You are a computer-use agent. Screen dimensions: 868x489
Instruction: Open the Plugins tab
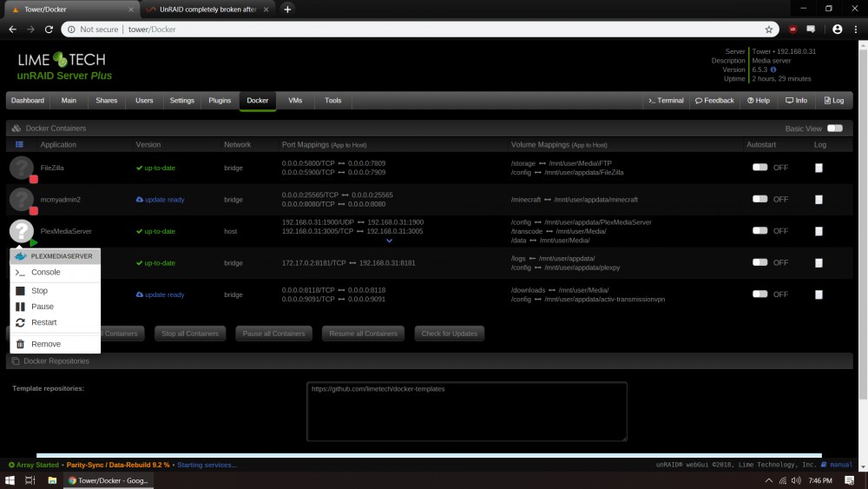220,101
